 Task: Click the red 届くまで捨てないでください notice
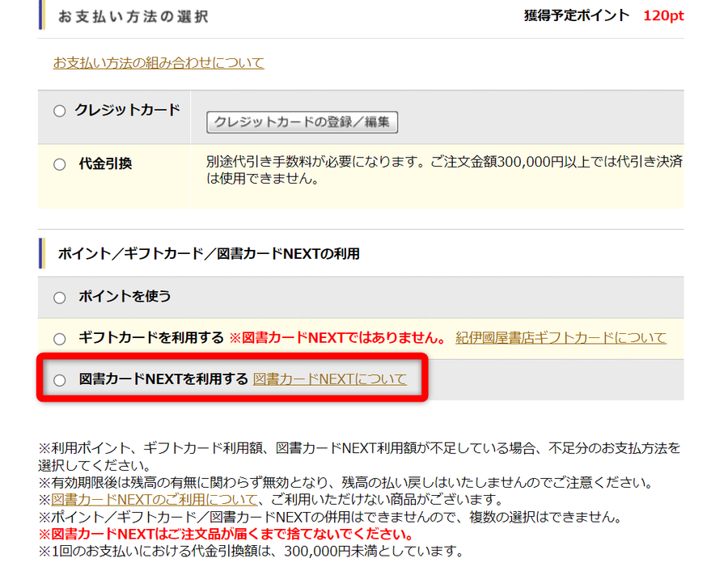point(226,534)
